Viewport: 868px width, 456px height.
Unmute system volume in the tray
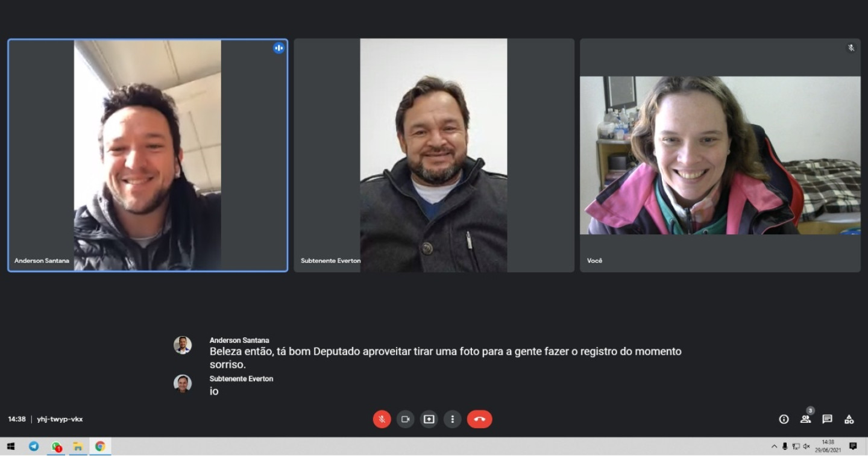806,446
